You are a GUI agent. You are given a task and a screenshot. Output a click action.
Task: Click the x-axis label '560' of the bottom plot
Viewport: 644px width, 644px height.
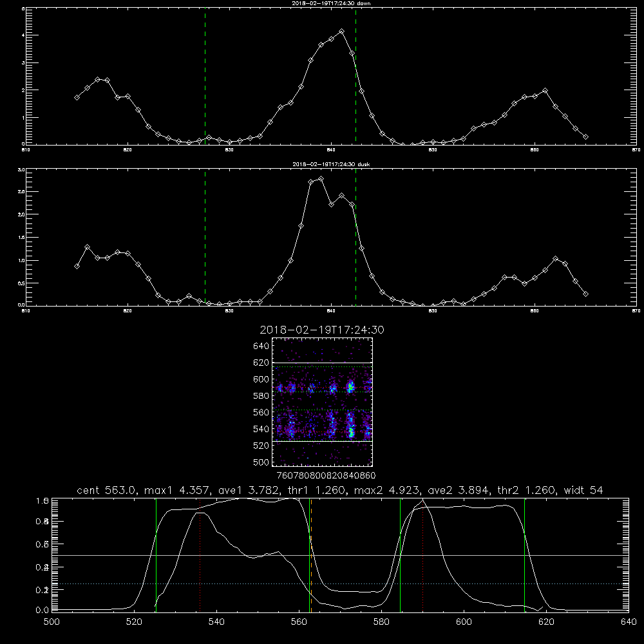point(299,622)
